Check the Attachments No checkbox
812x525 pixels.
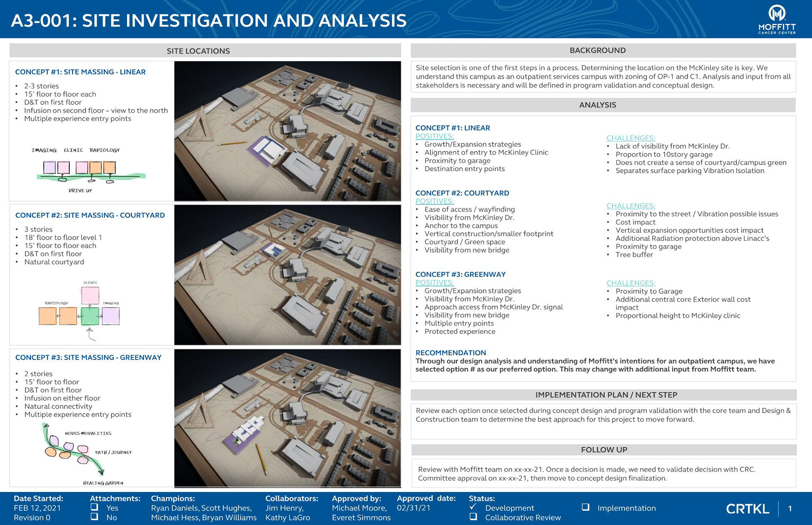pos(94,517)
